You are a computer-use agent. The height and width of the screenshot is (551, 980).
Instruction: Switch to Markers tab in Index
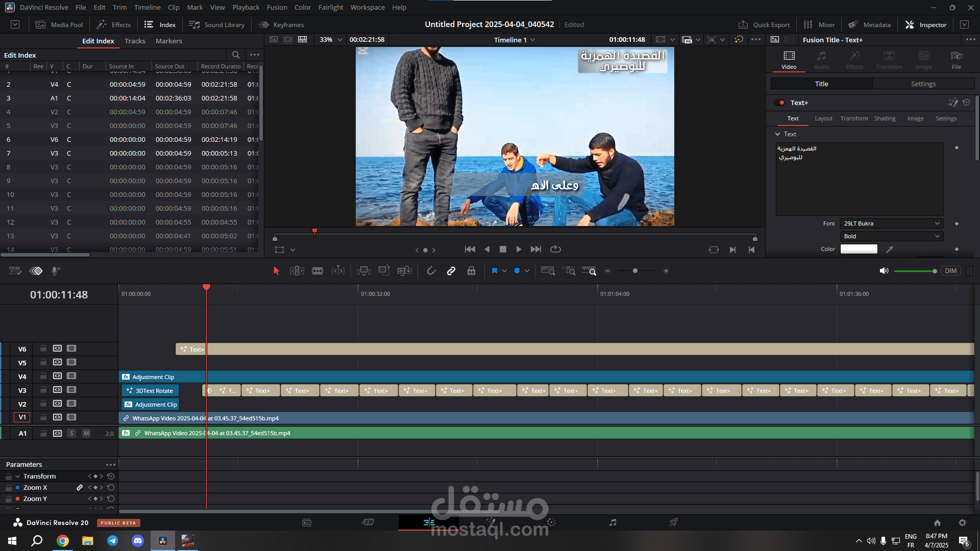click(169, 41)
